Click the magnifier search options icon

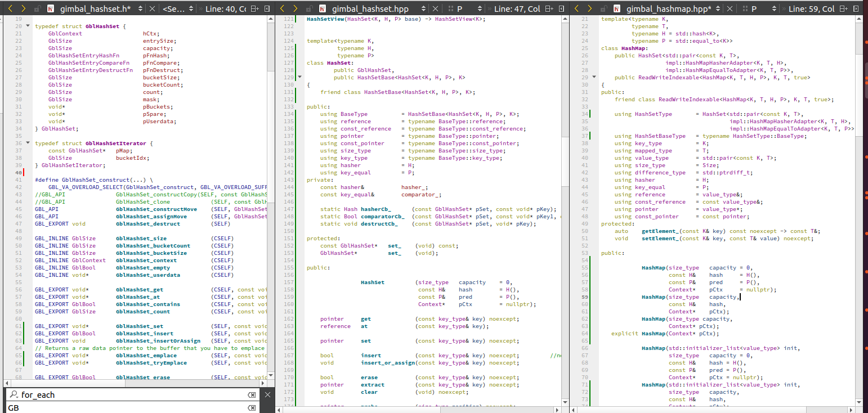(13, 395)
